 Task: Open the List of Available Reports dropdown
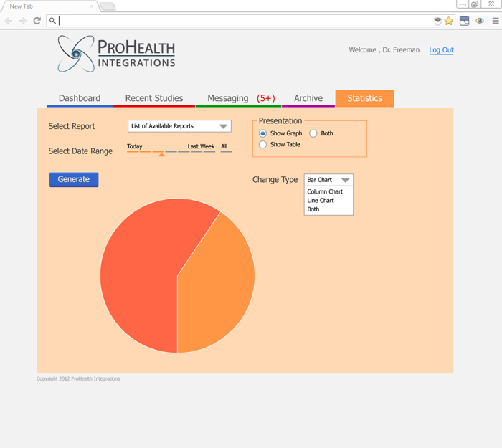click(x=179, y=126)
